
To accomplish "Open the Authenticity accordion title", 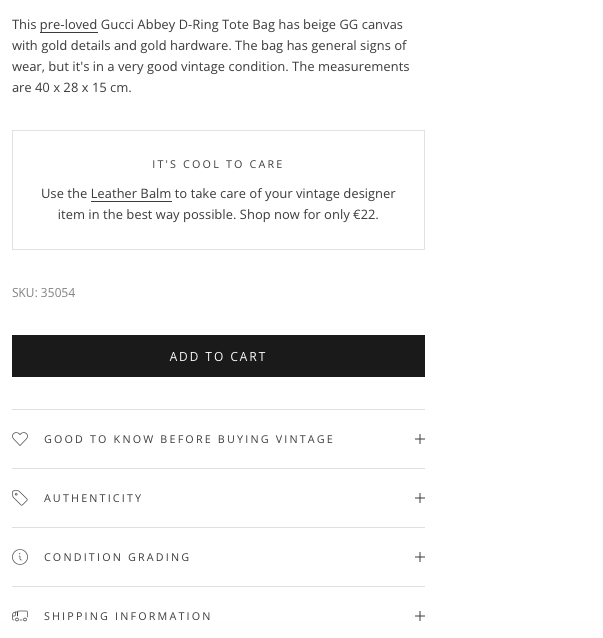I will (93, 498).
